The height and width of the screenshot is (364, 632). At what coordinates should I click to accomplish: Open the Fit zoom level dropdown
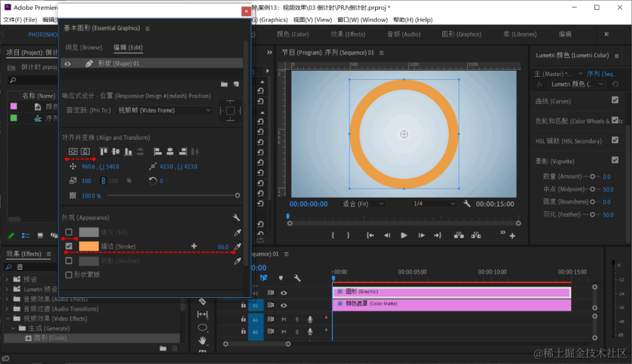363,204
